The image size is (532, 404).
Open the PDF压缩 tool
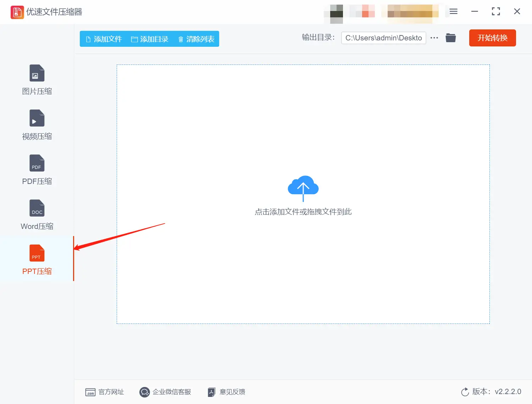click(37, 163)
